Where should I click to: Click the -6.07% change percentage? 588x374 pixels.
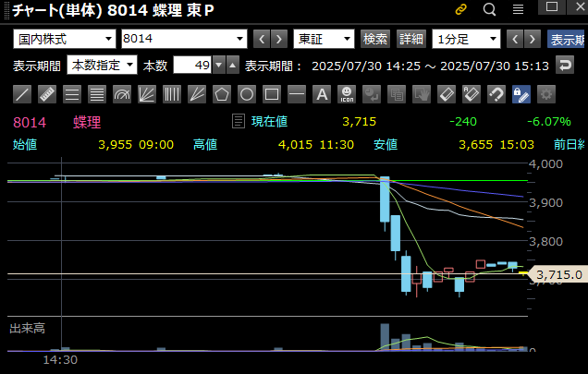click(x=549, y=121)
